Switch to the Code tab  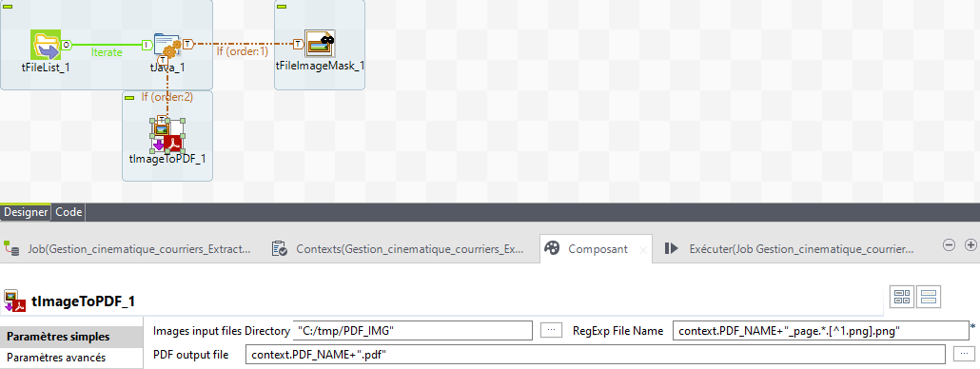tap(69, 212)
